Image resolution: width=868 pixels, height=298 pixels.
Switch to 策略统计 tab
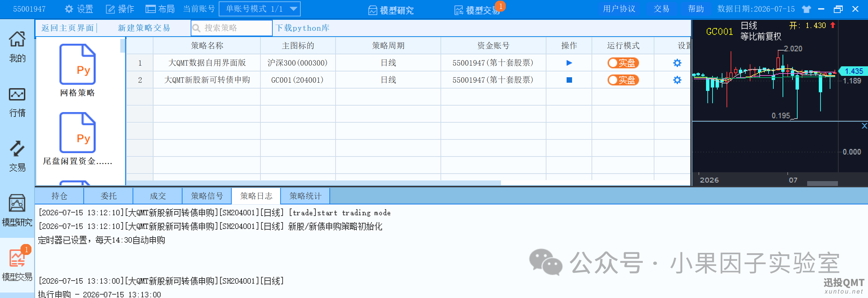(306, 196)
